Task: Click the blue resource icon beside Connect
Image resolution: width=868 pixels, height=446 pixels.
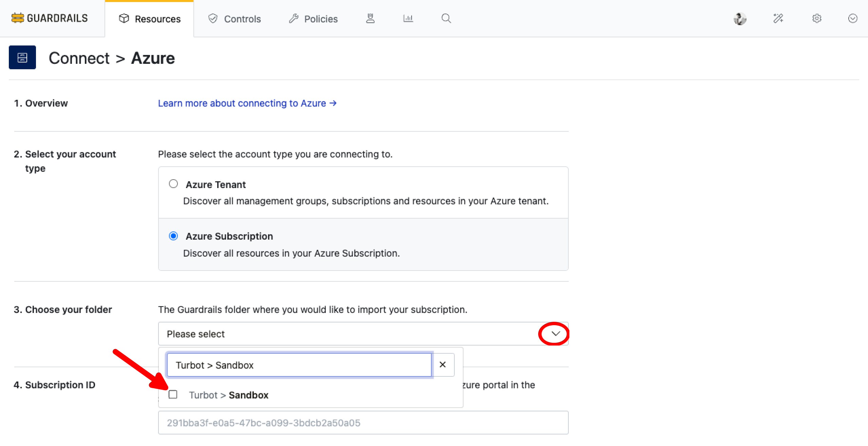Action: point(22,57)
